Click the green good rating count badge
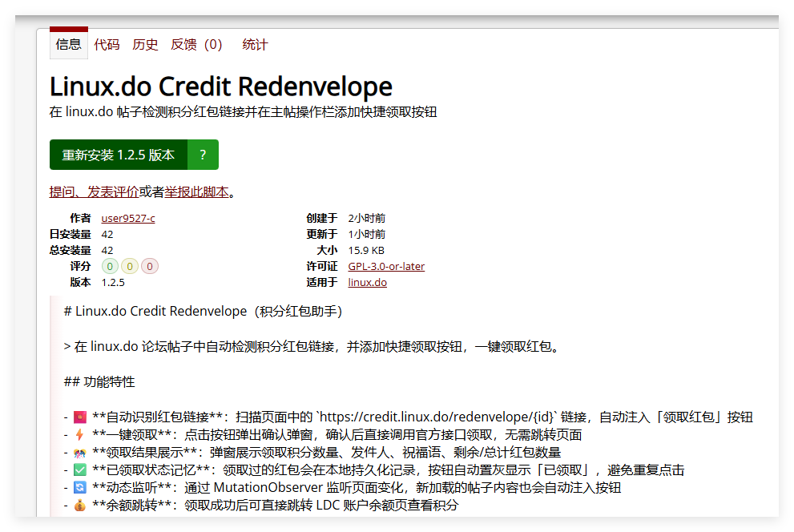 [x=110, y=266]
